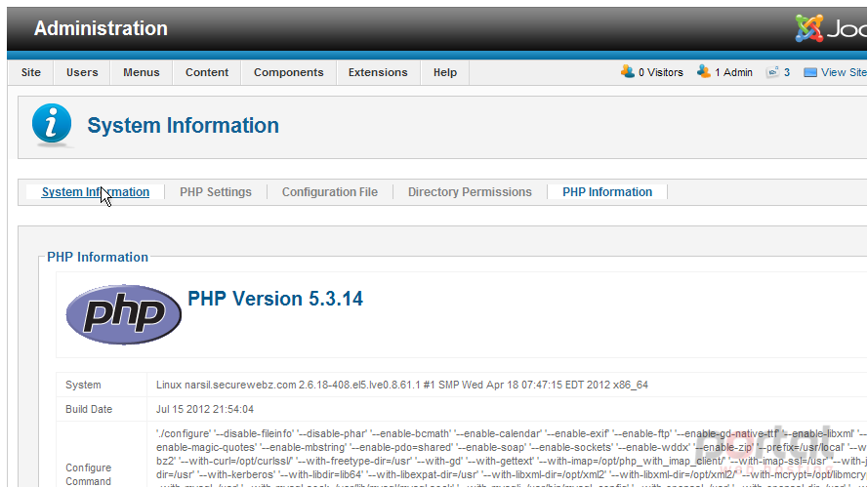Click the PHP logo image
868x488 pixels.
(x=123, y=314)
